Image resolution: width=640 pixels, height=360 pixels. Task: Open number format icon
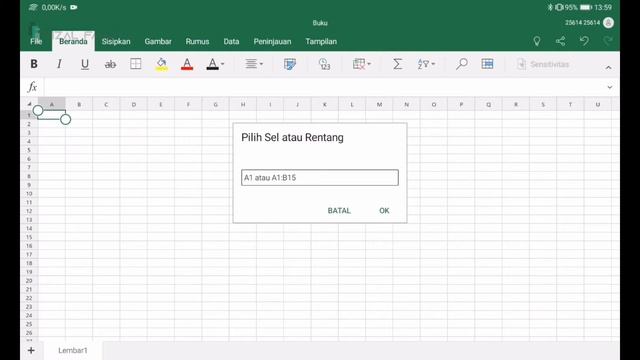[324, 64]
